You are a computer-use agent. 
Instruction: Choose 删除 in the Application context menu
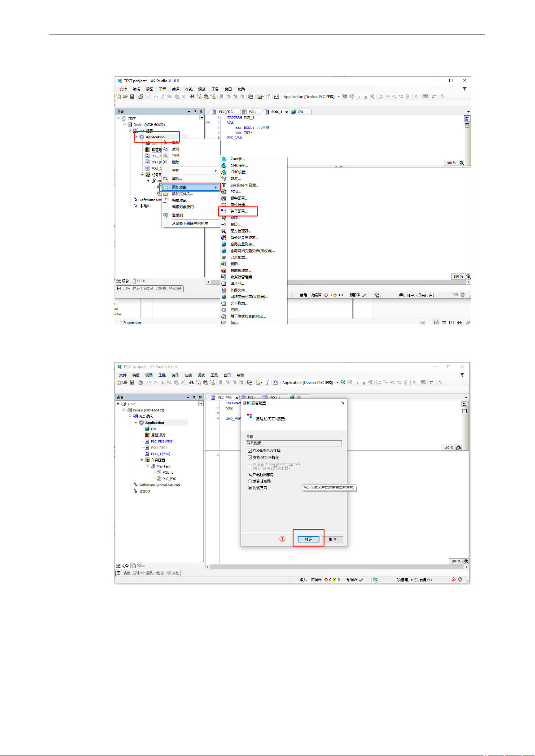[x=175, y=162]
